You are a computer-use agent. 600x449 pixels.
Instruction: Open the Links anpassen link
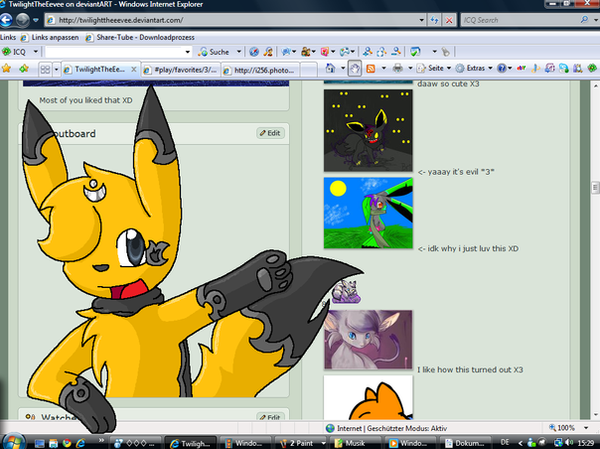[50, 38]
